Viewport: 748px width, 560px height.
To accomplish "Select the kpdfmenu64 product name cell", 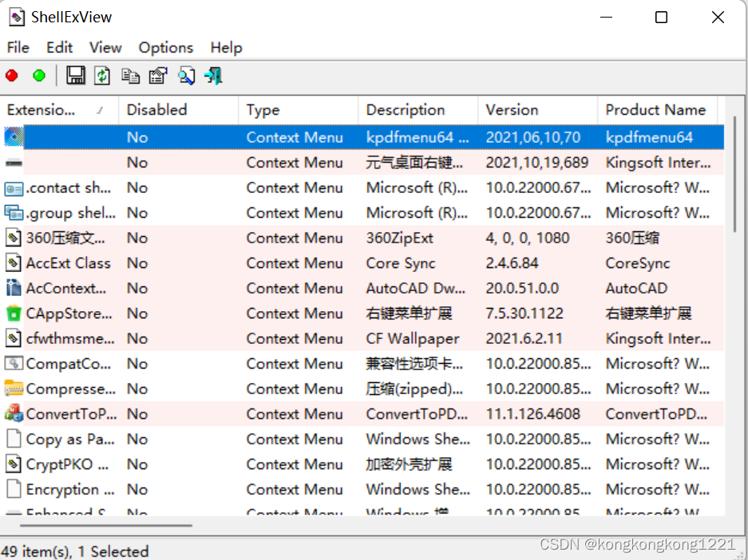I will coord(649,137).
